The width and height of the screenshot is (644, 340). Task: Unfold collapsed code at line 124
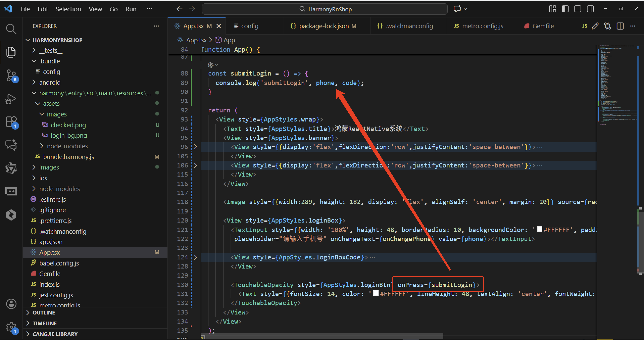coord(195,257)
